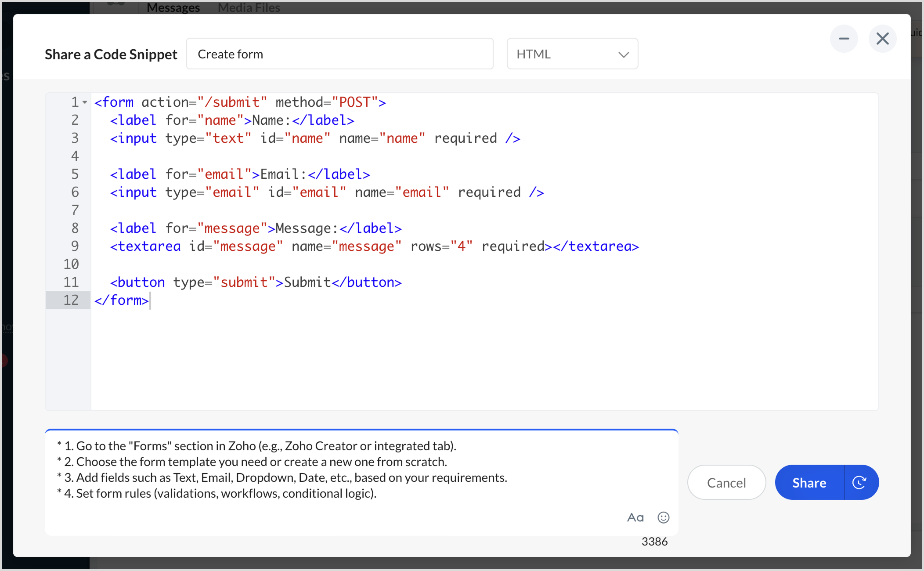Click the input type="text" line 3

click(x=315, y=138)
